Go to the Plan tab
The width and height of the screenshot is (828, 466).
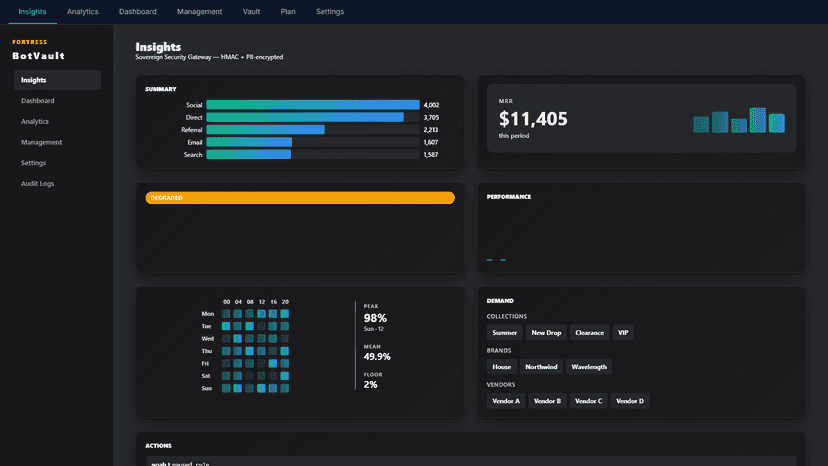coord(288,12)
